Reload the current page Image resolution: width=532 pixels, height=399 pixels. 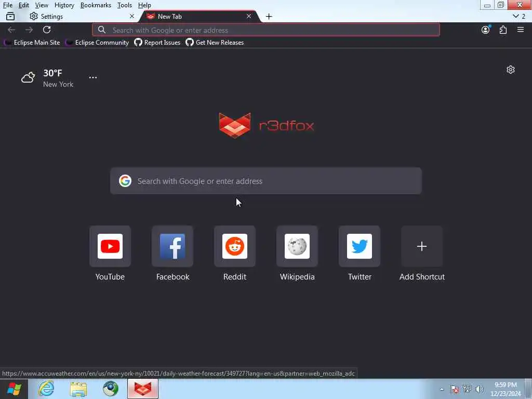[x=47, y=30]
